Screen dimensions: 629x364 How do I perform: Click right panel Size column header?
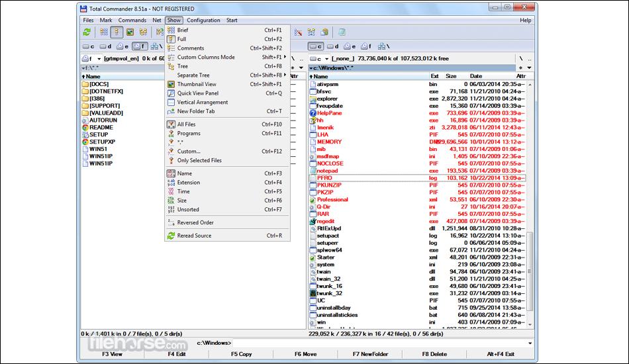click(x=451, y=76)
